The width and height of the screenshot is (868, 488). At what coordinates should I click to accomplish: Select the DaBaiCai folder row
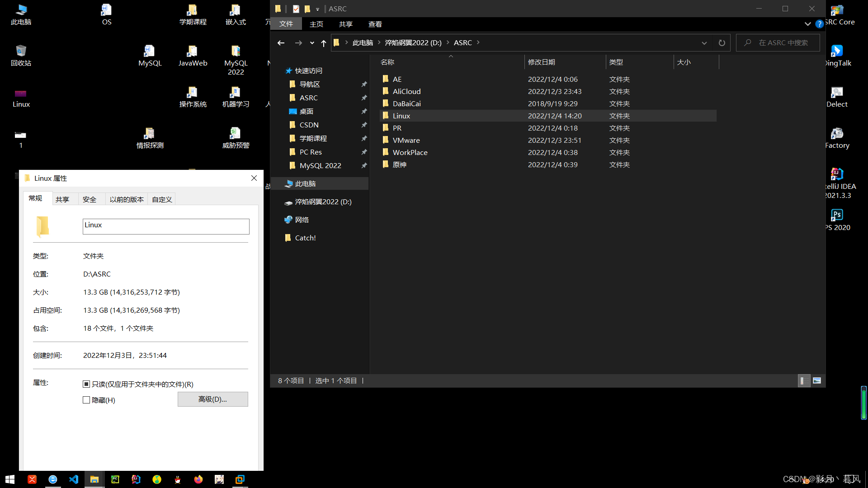pos(548,103)
